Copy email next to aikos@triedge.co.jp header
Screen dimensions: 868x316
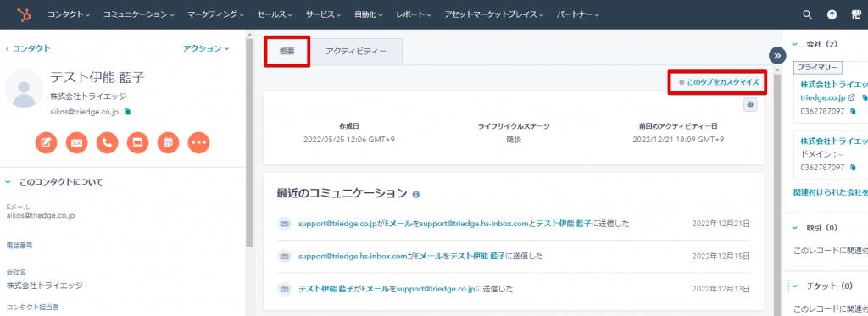(x=127, y=112)
